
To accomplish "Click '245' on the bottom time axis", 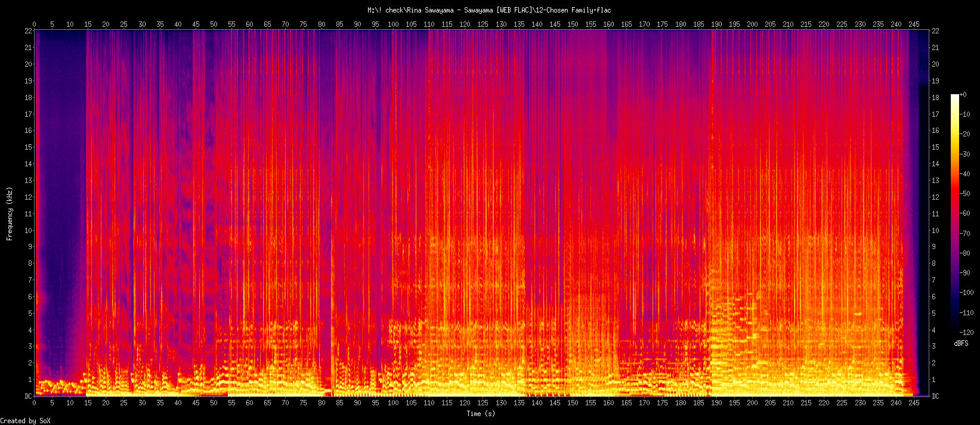I will [914, 403].
